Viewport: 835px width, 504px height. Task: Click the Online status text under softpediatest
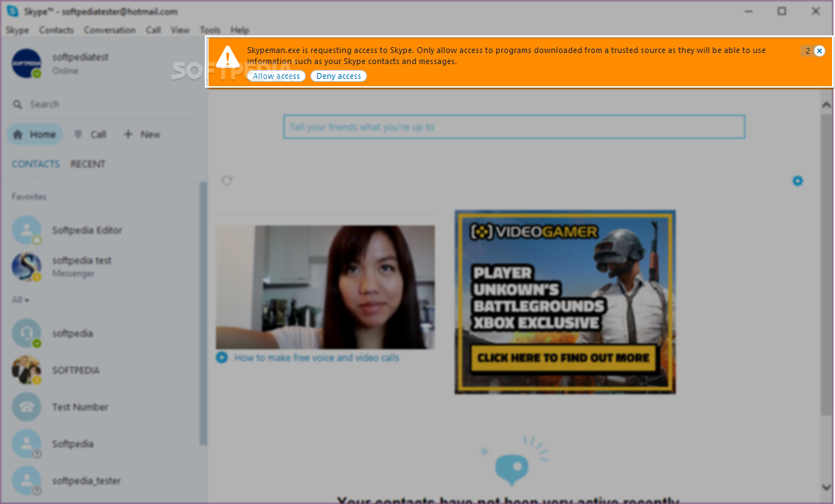[65, 70]
